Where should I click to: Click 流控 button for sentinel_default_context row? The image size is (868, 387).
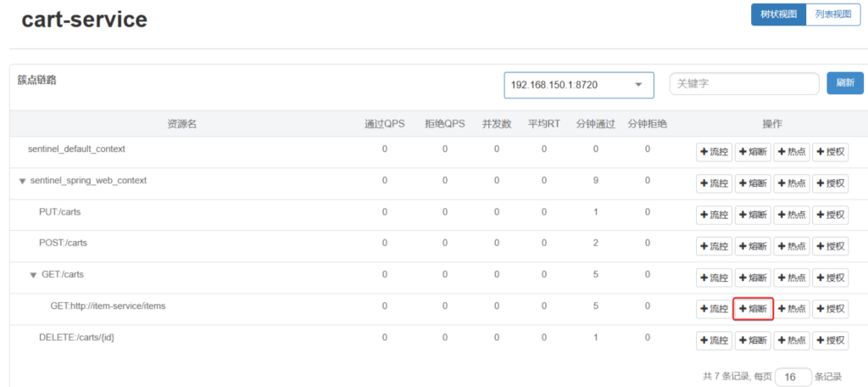[x=714, y=152]
